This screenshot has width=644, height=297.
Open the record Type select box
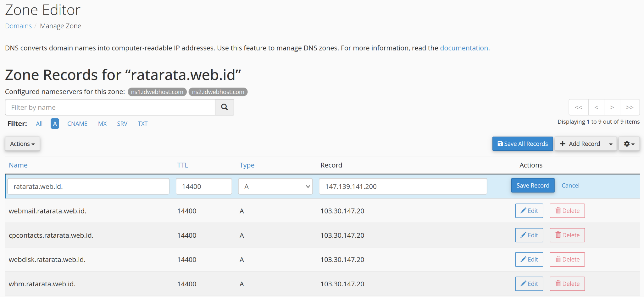(x=275, y=186)
